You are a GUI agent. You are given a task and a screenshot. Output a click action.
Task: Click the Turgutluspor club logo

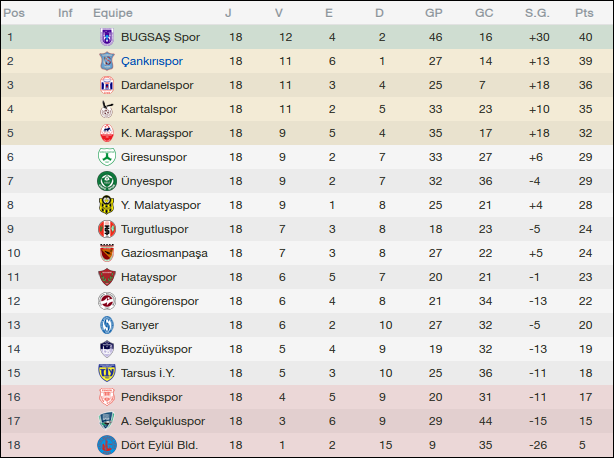106,229
